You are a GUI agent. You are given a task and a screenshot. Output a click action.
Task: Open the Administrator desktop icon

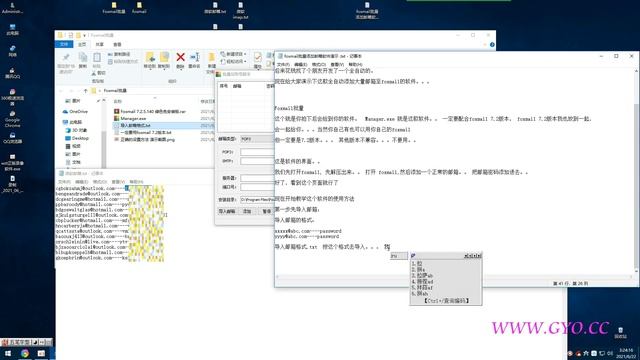(x=12, y=8)
